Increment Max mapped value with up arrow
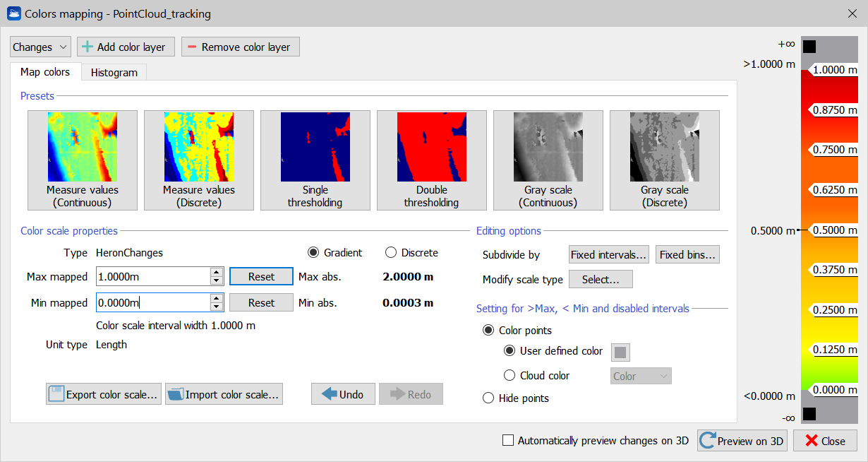This screenshot has width=868, height=462. 217,272
